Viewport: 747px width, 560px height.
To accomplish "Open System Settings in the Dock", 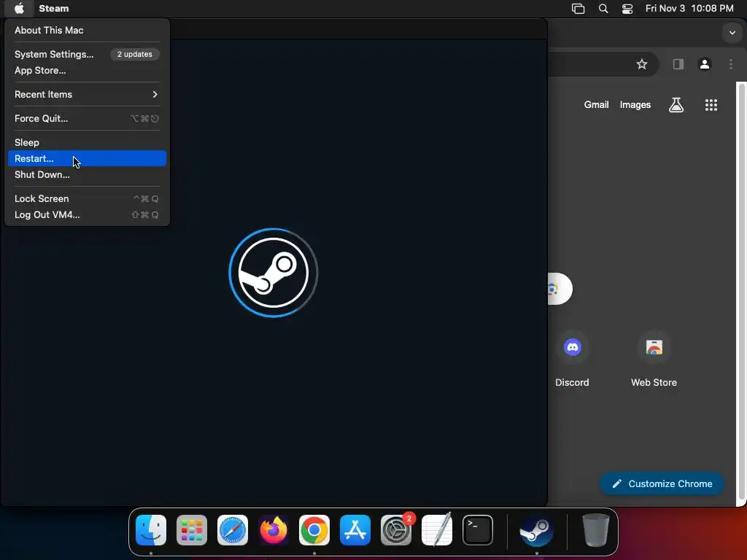I will click(x=396, y=530).
